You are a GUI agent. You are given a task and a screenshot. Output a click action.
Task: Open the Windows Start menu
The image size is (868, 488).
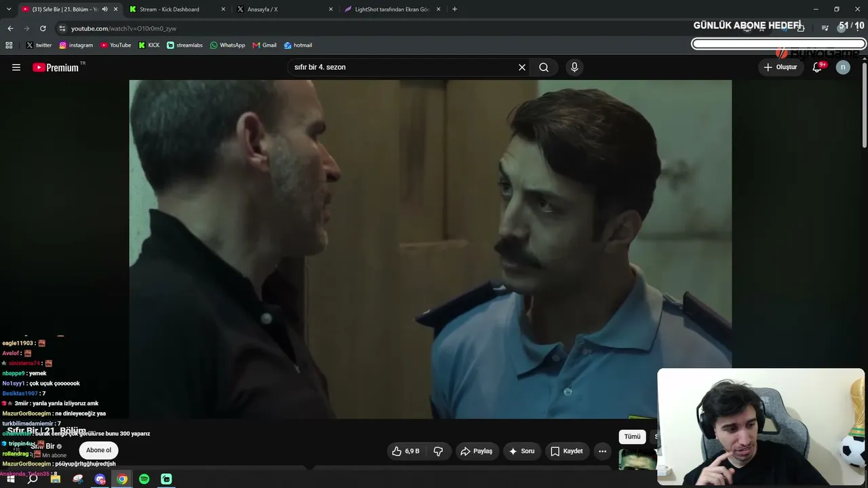(10, 479)
